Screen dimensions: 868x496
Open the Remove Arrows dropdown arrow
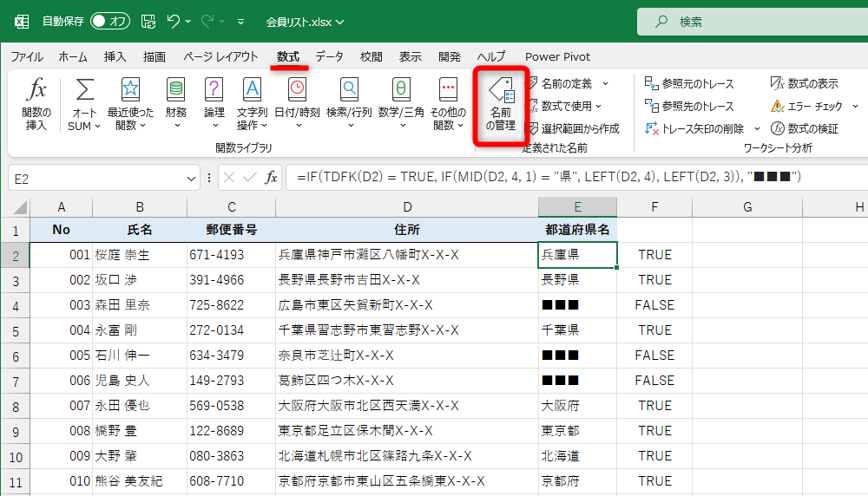(757, 128)
